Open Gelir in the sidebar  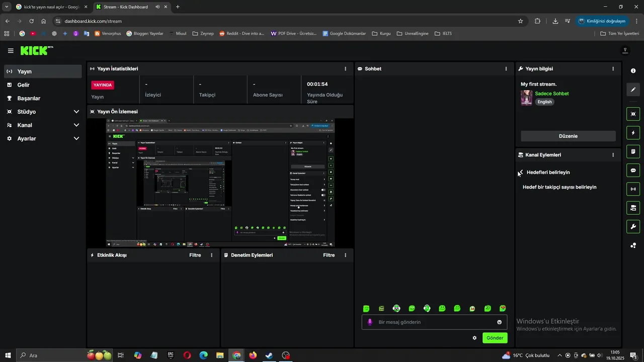coord(43,85)
